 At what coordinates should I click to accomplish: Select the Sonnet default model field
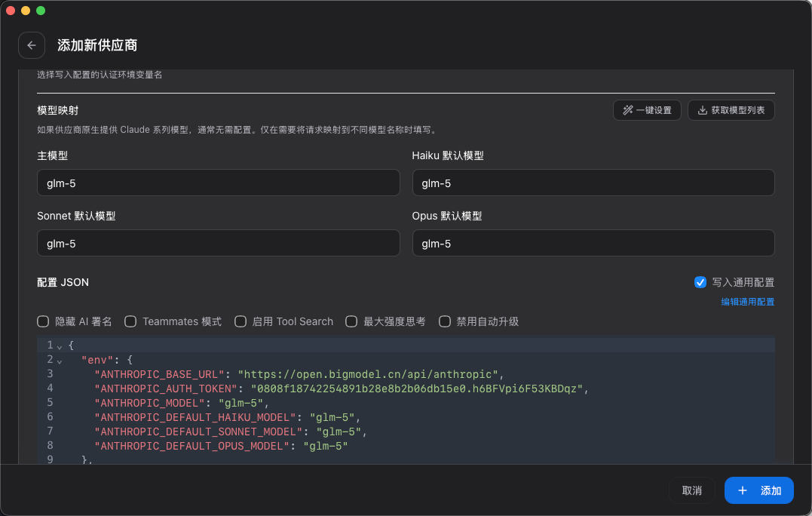point(218,244)
